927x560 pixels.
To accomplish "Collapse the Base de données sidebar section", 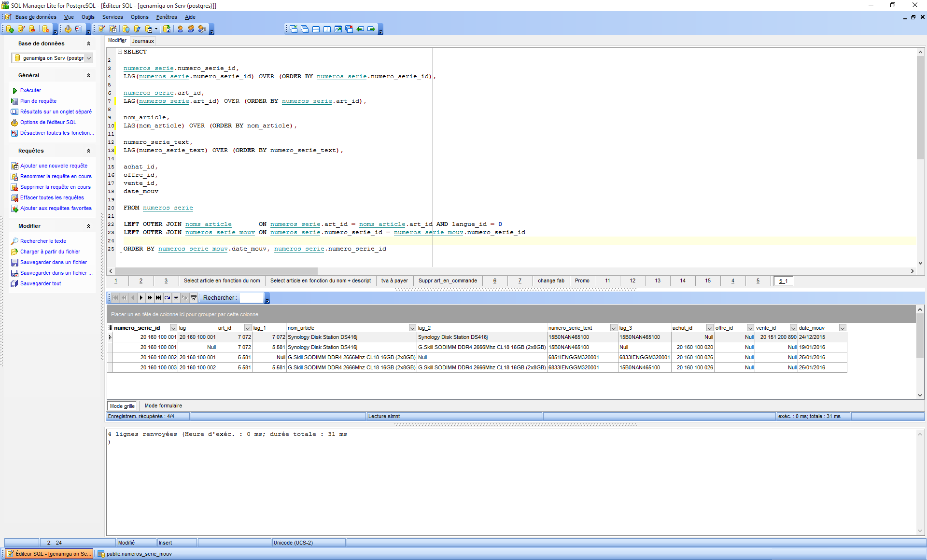I will coord(88,43).
